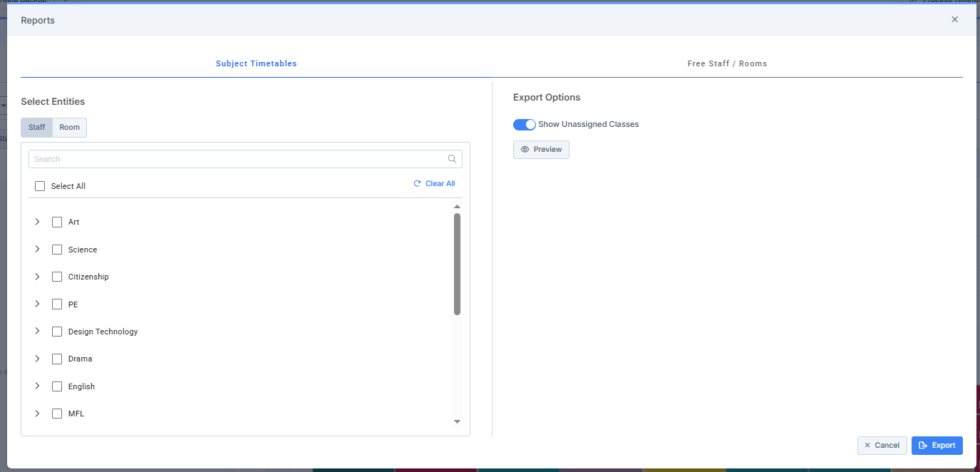Expand the Art subject group
Viewport: 980px width, 472px height.
(x=37, y=222)
